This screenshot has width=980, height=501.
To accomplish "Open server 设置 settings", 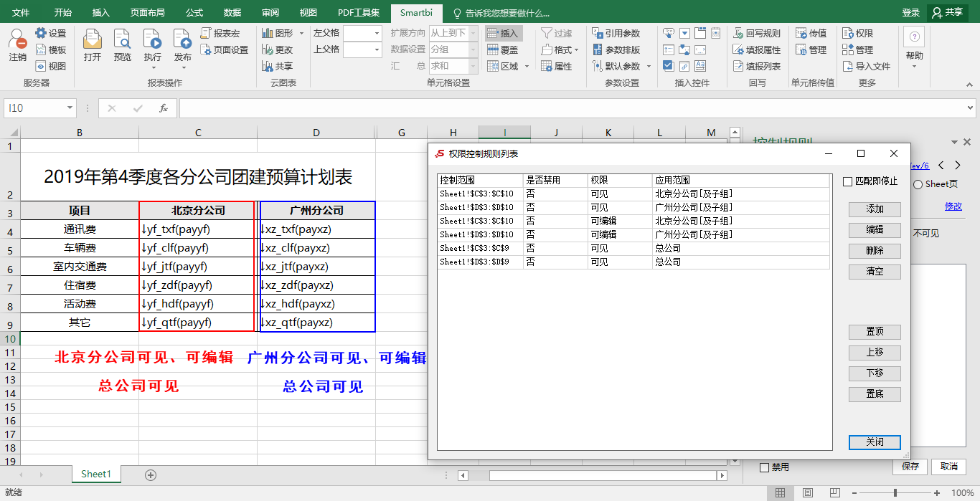I will click(x=50, y=33).
